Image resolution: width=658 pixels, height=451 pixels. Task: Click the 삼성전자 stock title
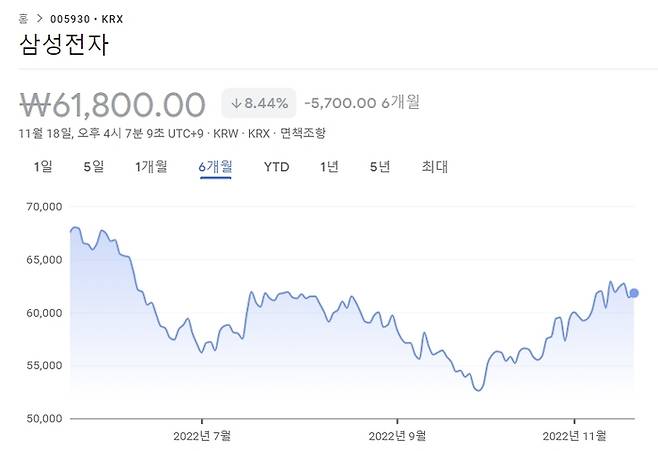(x=64, y=45)
